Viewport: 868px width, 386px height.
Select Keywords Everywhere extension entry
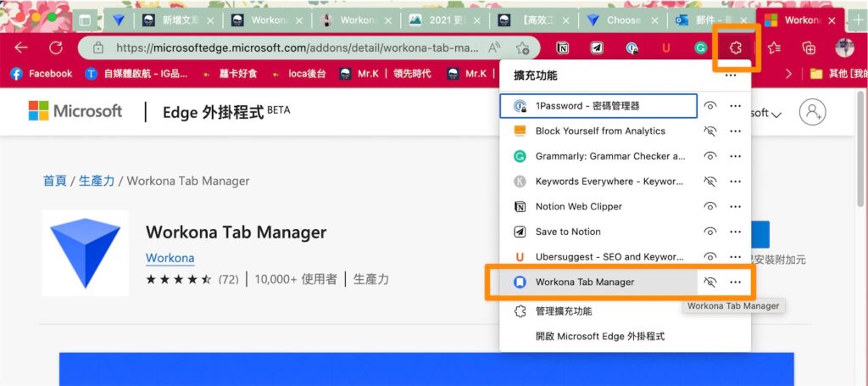coord(598,181)
